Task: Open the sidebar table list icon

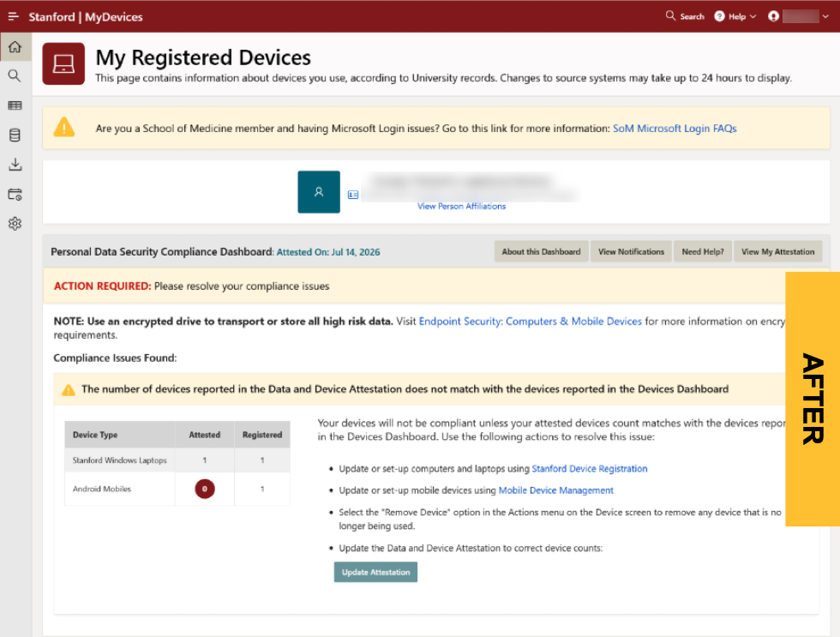Action: tap(15, 105)
